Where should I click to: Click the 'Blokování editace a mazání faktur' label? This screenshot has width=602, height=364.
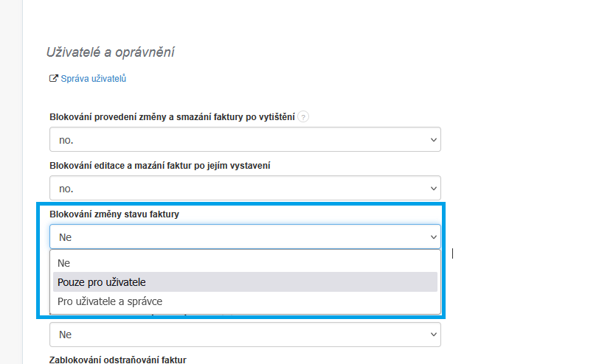point(159,166)
